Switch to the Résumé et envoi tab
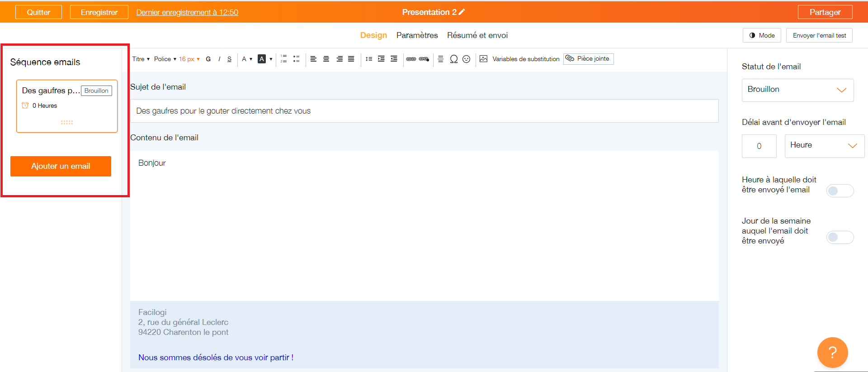868x372 pixels. pos(477,35)
